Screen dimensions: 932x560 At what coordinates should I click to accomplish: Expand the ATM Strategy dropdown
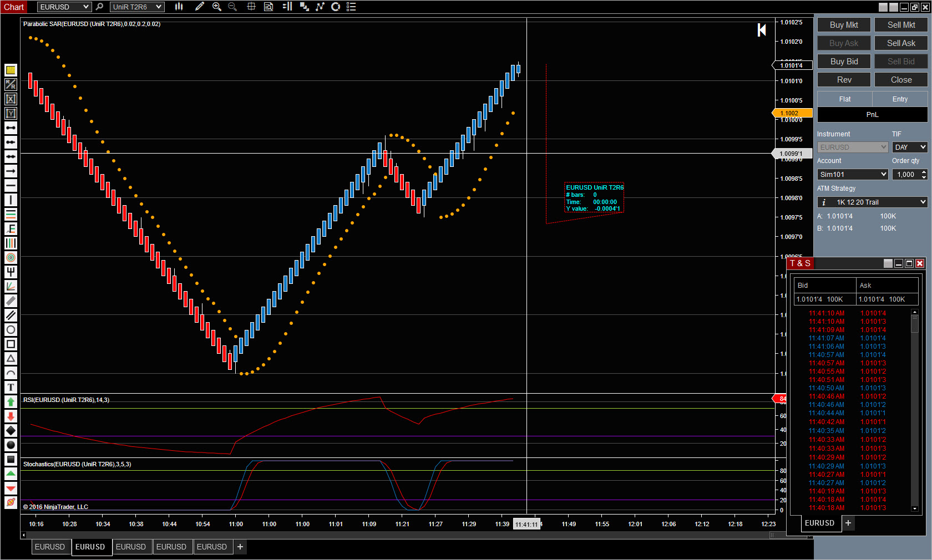[x=872, y=202]
